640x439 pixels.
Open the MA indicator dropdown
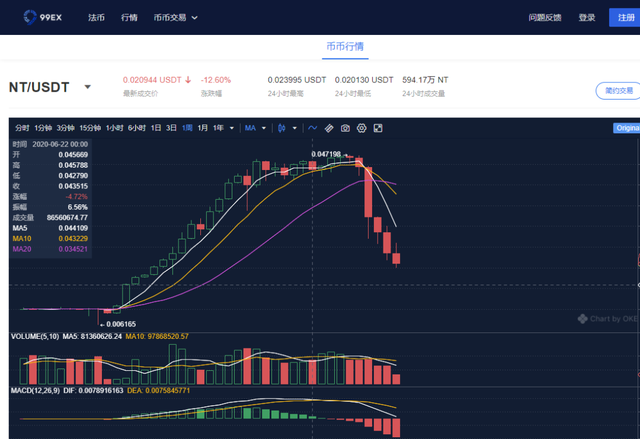(254, 128)
